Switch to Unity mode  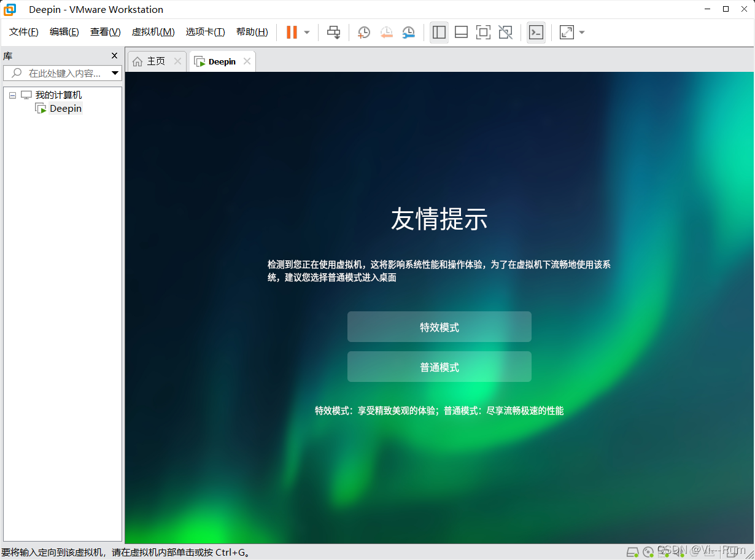pos(505,33)
